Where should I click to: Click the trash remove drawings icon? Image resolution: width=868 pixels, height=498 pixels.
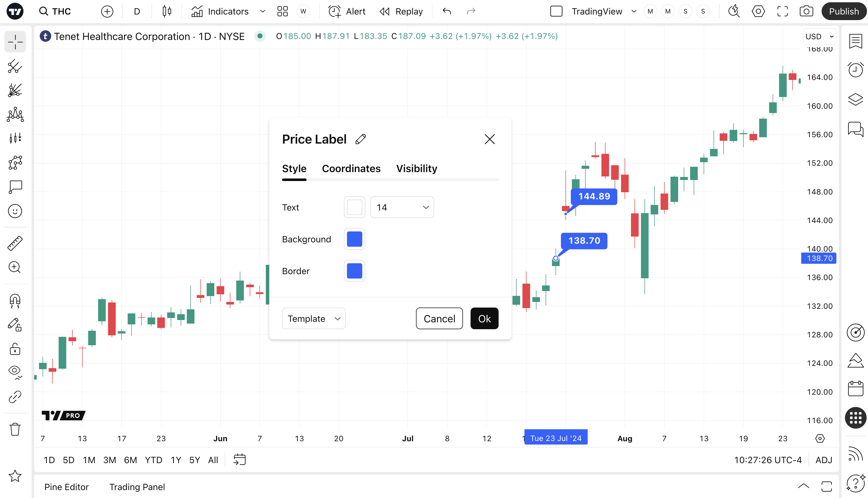(x=15, y=429)
